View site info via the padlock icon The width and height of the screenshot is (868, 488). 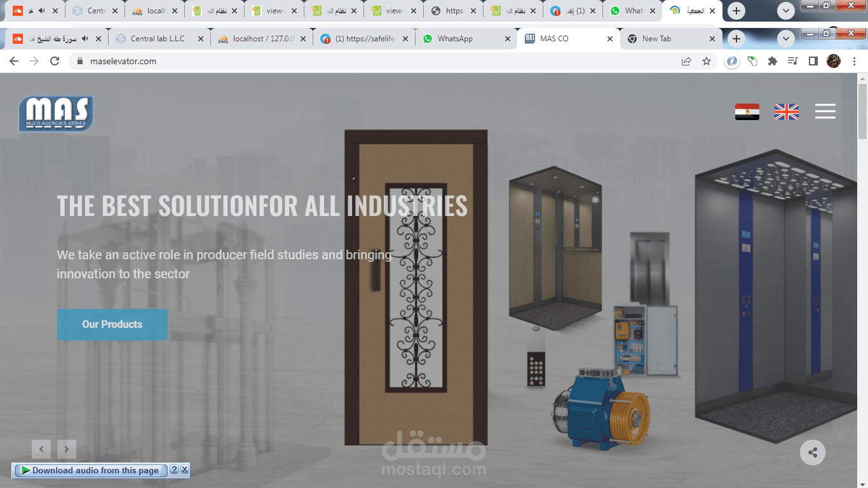[x=80, y=62]
